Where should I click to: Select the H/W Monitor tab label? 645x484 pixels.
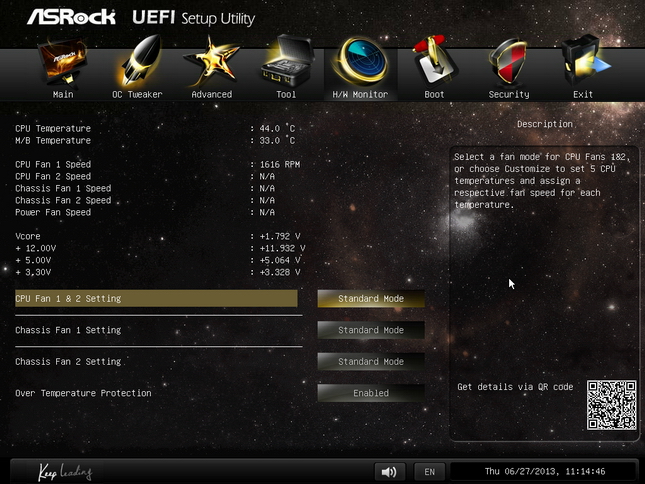click(360, 95)
